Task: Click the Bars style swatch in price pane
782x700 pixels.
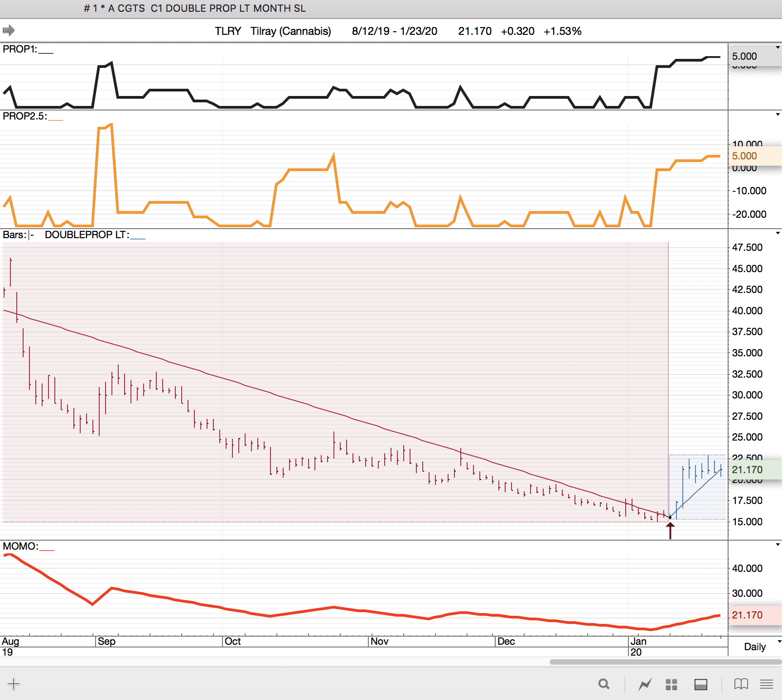Action: pyautogui.click(x=31, y=235)
